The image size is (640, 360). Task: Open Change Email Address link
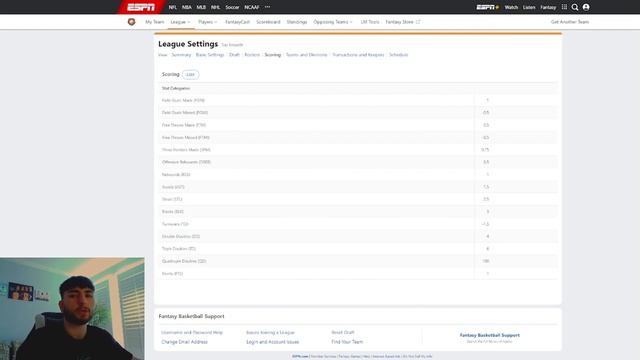[x=184, y=342]
